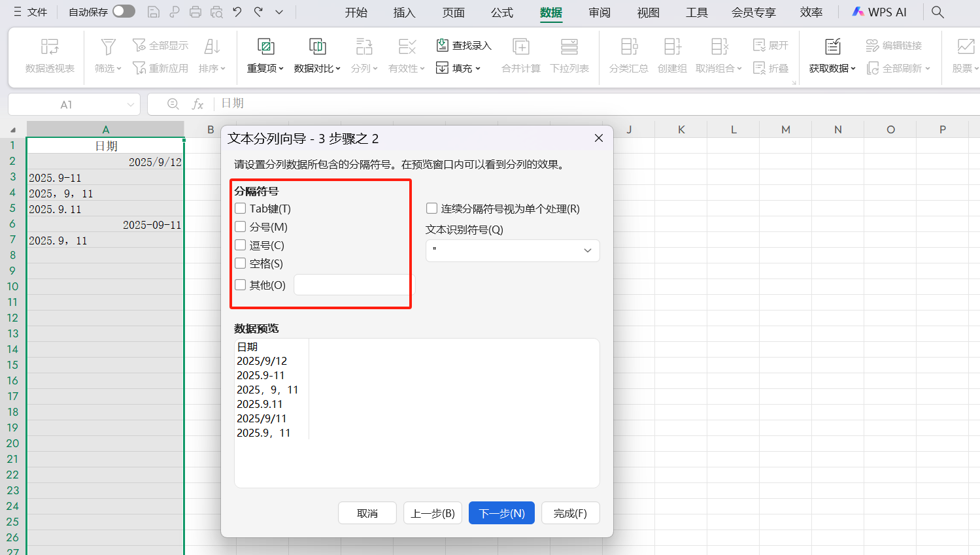
Task: Click the print icon in quick toolbar
Action: point(195,12)
